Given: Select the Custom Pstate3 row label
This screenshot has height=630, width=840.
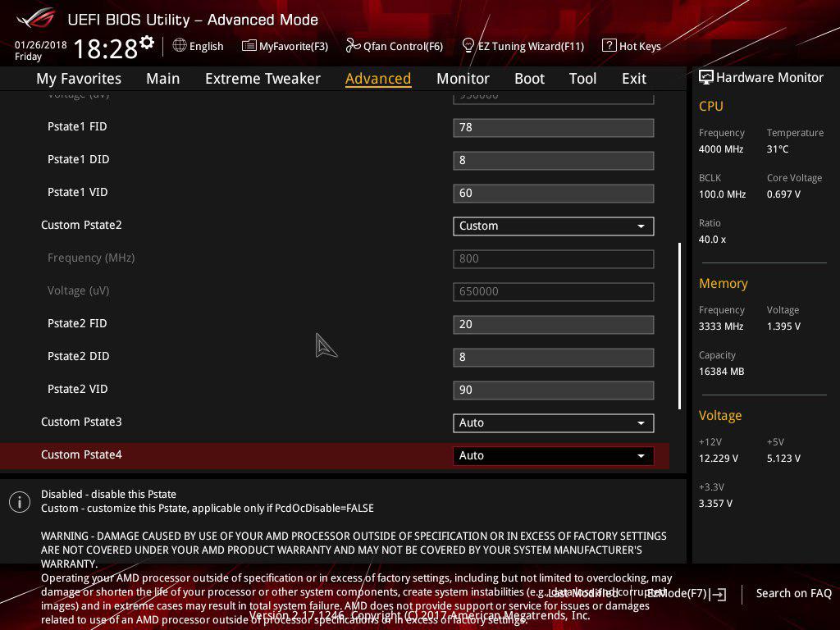Looking at the screenshot, I should tap(81, 422).
